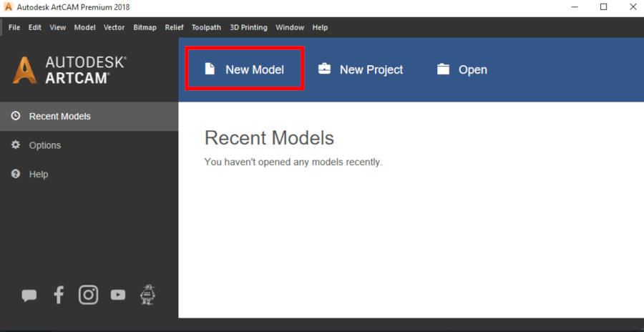
Task: Open the Toolpath menu
Action: tap(206, 27)
